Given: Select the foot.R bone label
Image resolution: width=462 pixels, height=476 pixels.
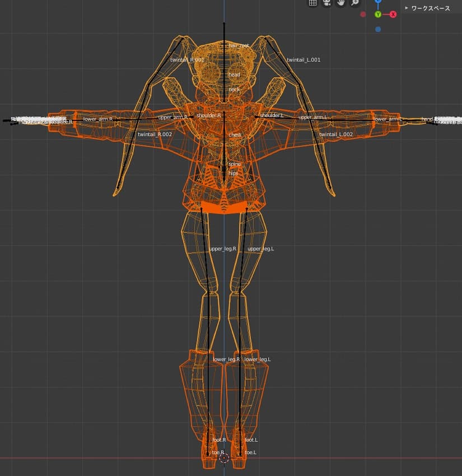Looking at the screenshot, I should [219, 440].
